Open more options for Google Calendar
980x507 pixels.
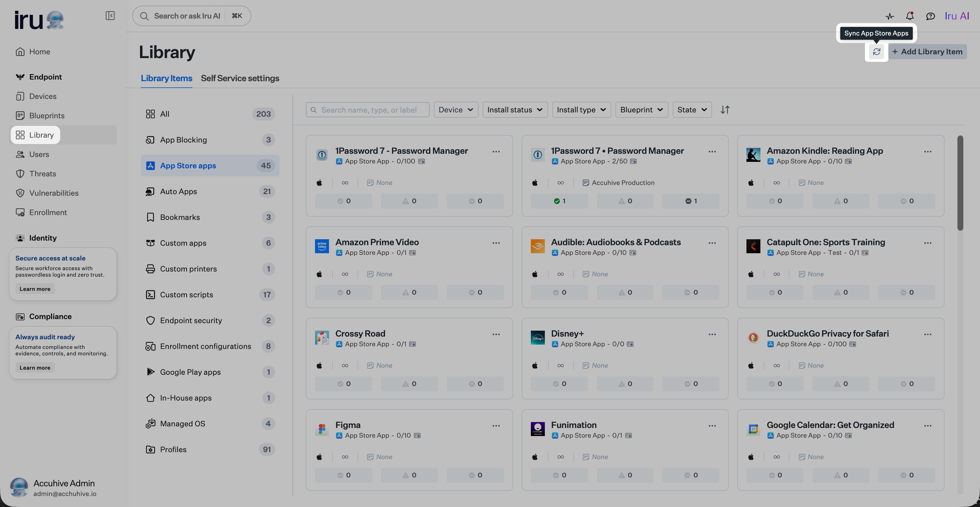[928, 426]
